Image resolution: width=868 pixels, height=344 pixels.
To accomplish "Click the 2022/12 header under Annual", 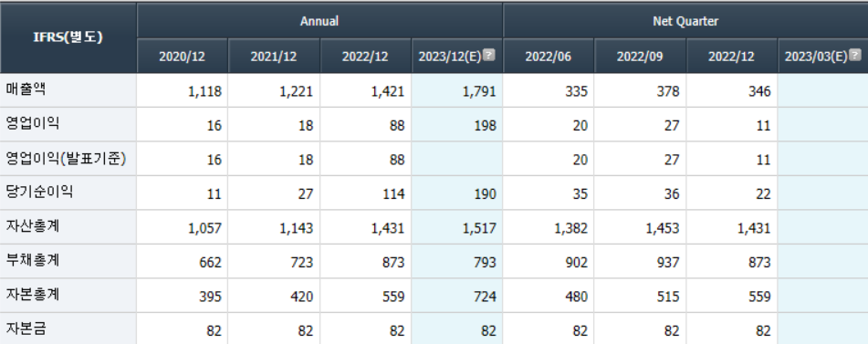I will [x=365, y=57].
